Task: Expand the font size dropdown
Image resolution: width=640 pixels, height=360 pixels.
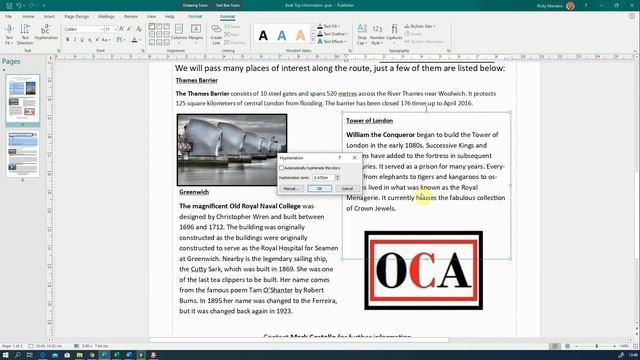Action: tap(116, 29)
